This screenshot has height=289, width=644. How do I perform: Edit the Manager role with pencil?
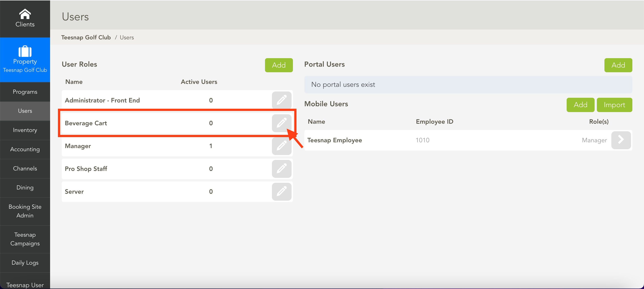(282, 146)
